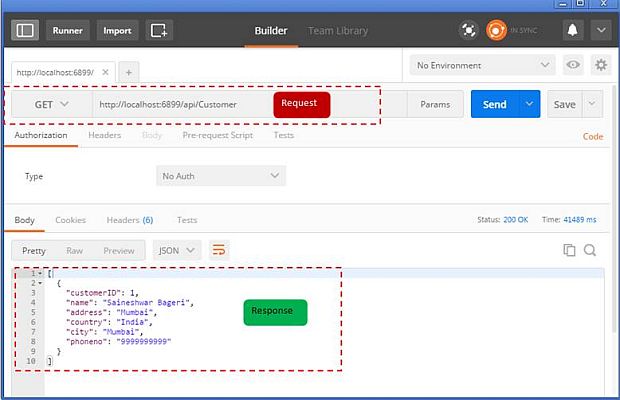Image resolution: width=620 pixels, height=400 pixels.
Task: Open the Pre-request Script tab
Action: click(217, 135)
